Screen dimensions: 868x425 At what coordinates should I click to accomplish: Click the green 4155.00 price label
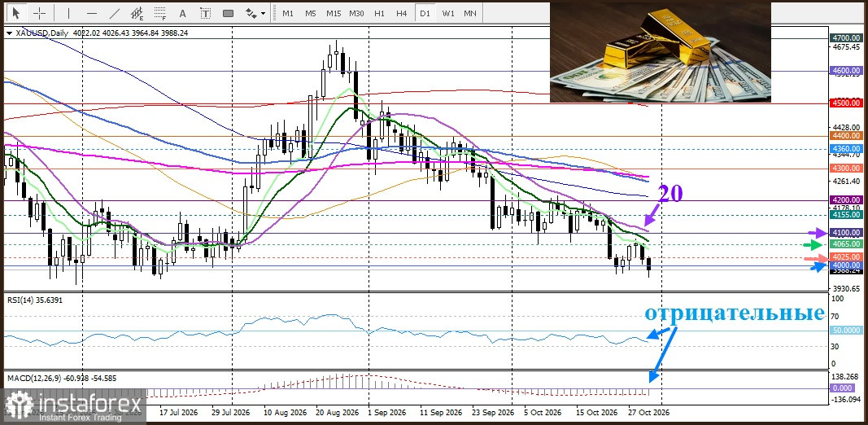click(x=846, y=214)
